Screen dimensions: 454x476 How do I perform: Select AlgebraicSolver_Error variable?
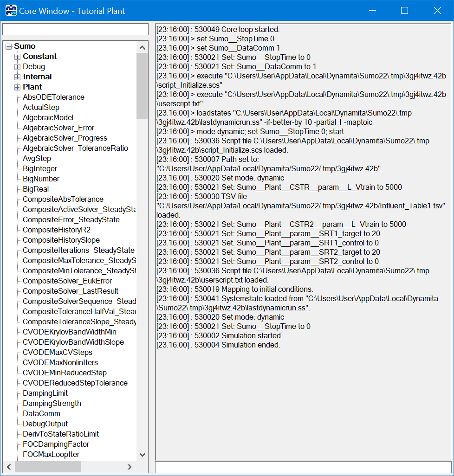click(58, 128)
